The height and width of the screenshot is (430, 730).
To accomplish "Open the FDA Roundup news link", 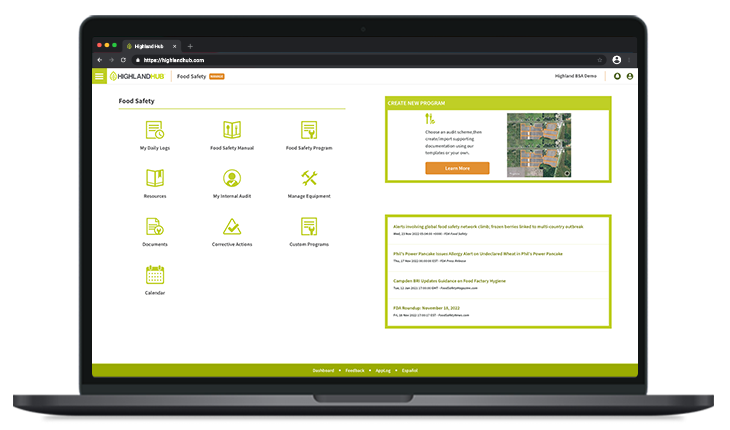I will coord(424,308).
